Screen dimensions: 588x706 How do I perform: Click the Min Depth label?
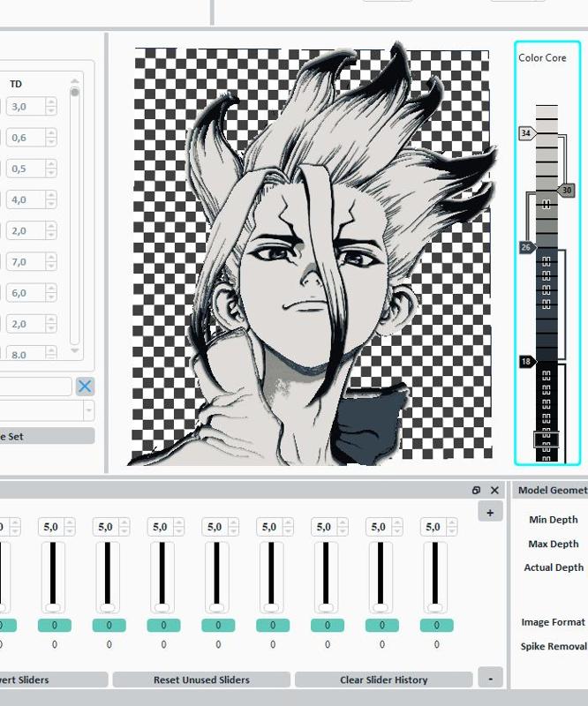pyautogui.click(x=553, y=520)
